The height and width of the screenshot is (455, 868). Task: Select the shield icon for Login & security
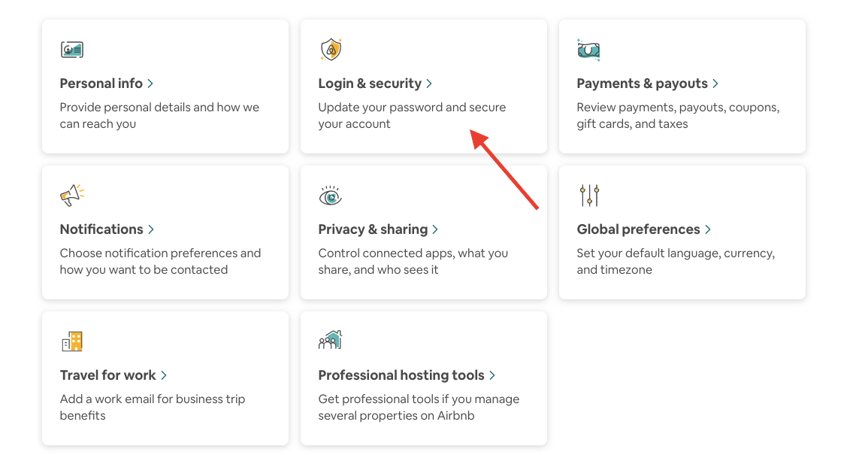(x=329, y=49)
